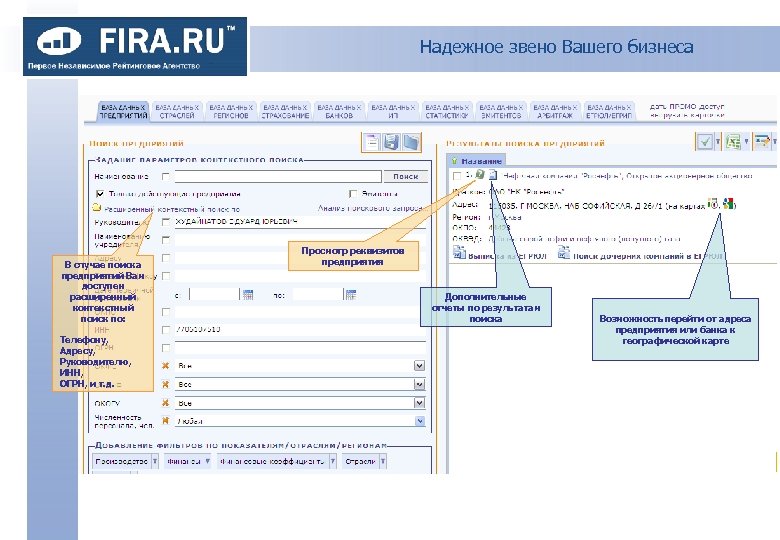Expand the second 'Все' dropdown arrow

pos(419,384)
